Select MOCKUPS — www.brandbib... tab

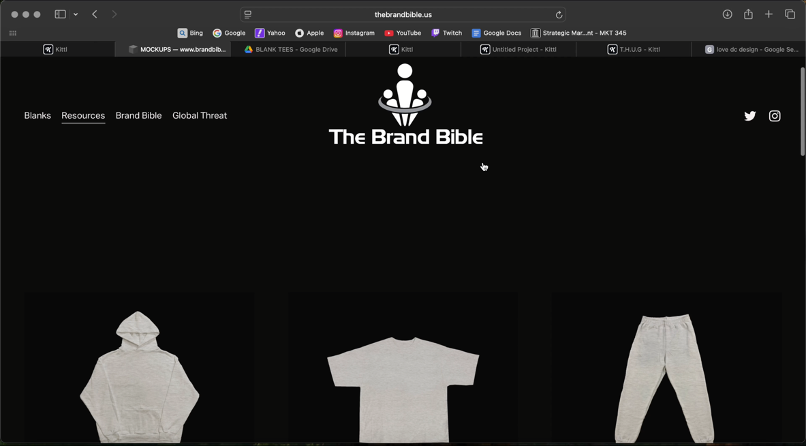click(x=173, y=49)
